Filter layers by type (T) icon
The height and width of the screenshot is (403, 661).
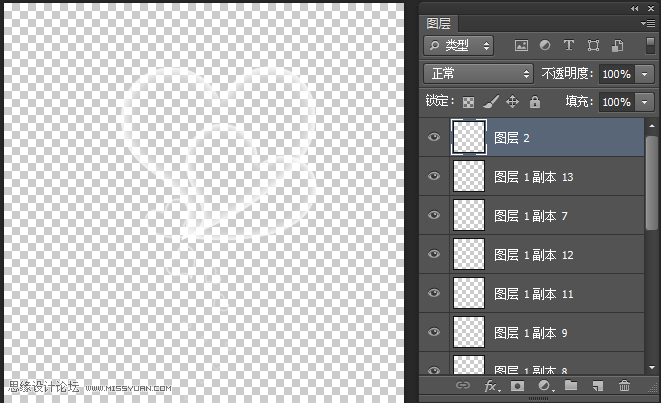tap(569, 45)
